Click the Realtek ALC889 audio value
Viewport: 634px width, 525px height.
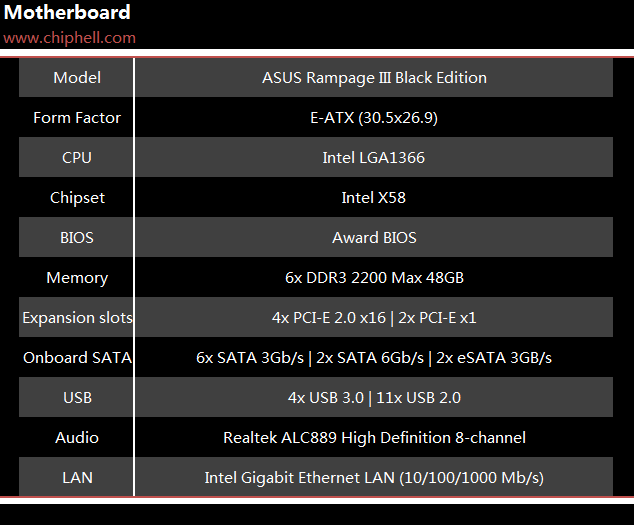coord(374,438)
